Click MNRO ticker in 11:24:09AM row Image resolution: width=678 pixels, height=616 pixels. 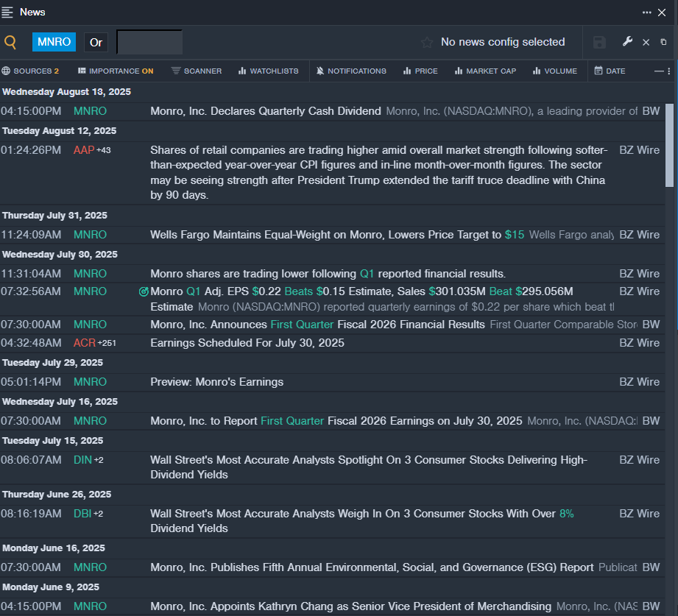pos(90,235)
